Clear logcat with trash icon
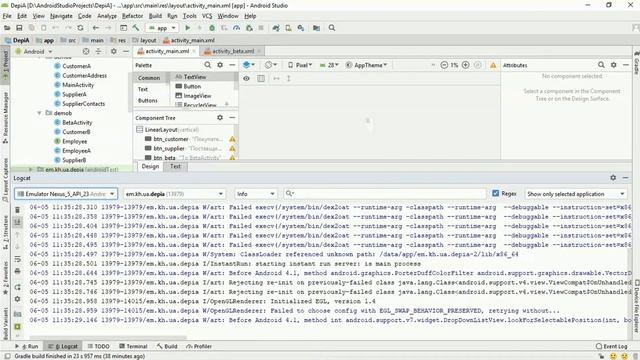 [x=18, y=210]
